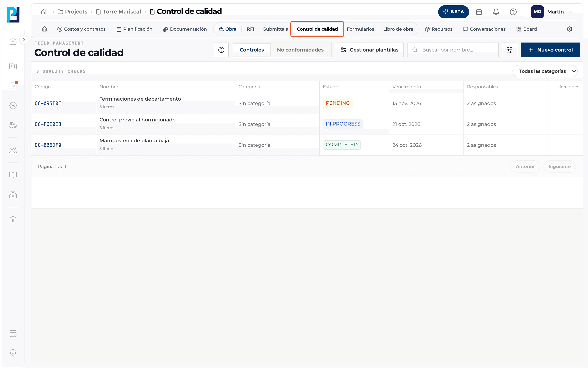Expand the sidebar with the chevron arrow
588x368 pixels.
[x=24, y=40]
